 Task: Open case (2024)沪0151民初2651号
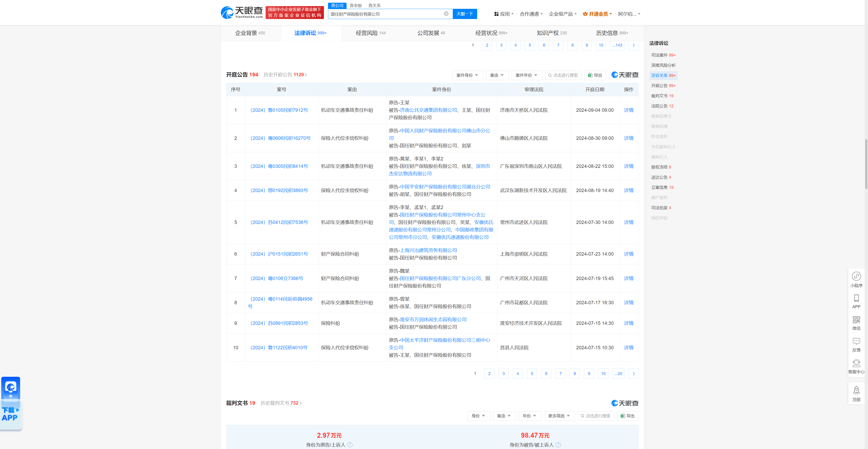(279, 254)
